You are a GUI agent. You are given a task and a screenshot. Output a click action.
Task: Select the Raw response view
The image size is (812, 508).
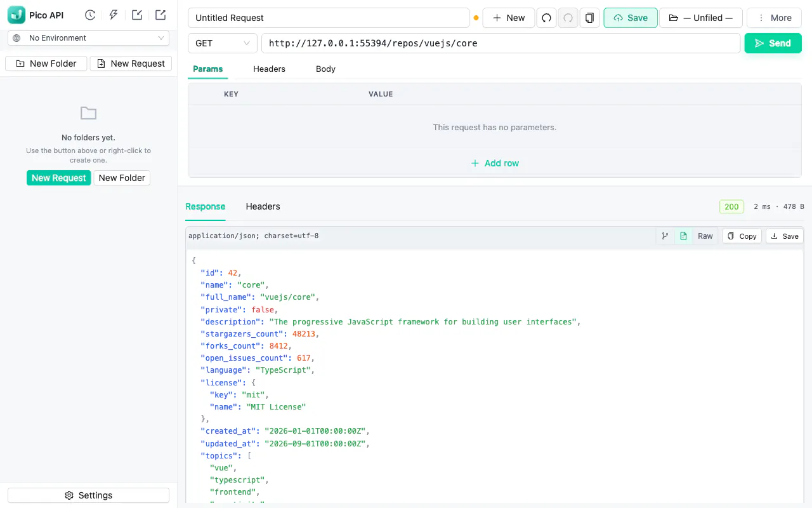coord(705,236)
